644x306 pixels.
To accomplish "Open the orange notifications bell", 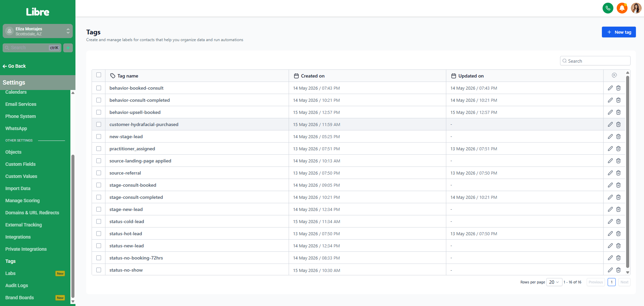I will coord(622,8).
